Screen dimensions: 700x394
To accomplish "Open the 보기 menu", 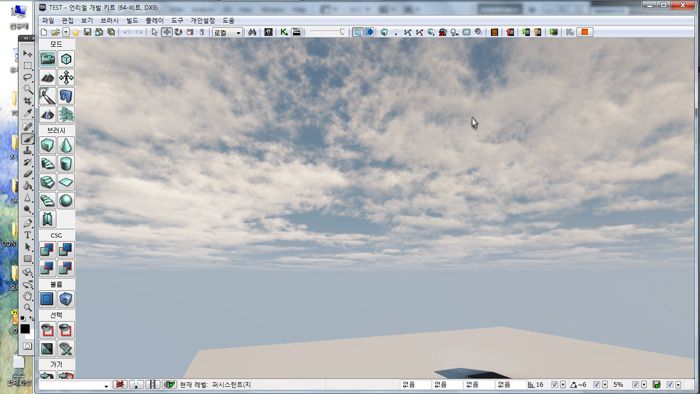I will click(87, 21).
